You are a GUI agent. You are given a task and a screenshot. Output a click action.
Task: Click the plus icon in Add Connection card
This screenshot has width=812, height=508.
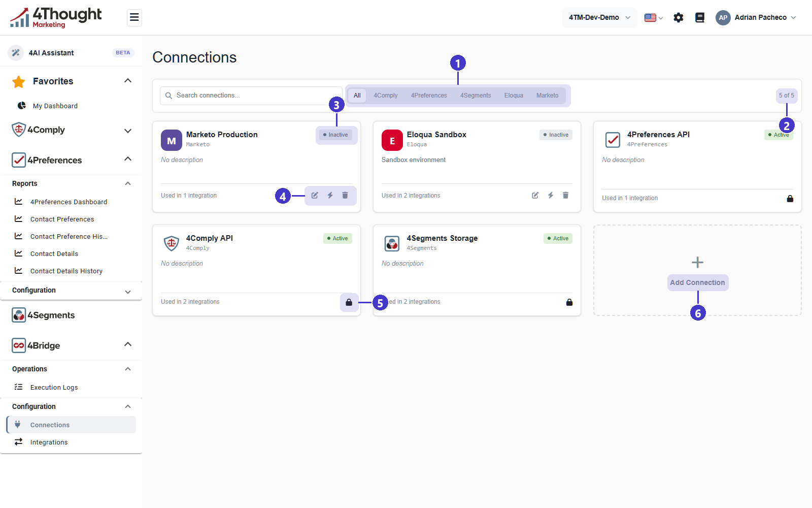point(698,262)
